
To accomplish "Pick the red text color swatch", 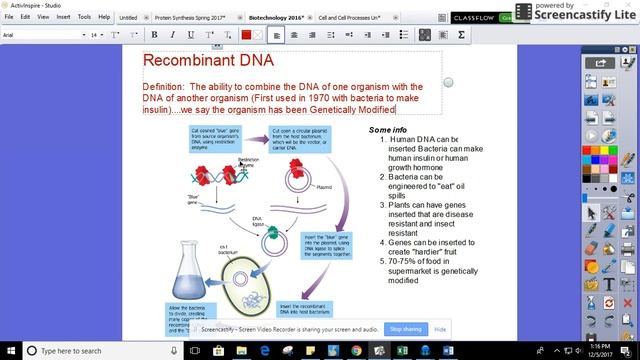I will tap(246, 35).
